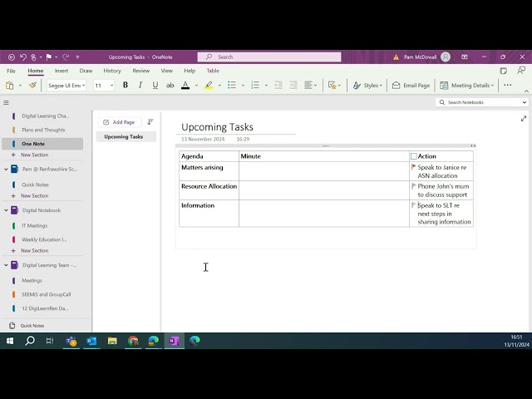Image resolution: width=532 pixels, height=399 pixels.
Task: Toggle Strikethrough formatting
Action: click(170, 86)
